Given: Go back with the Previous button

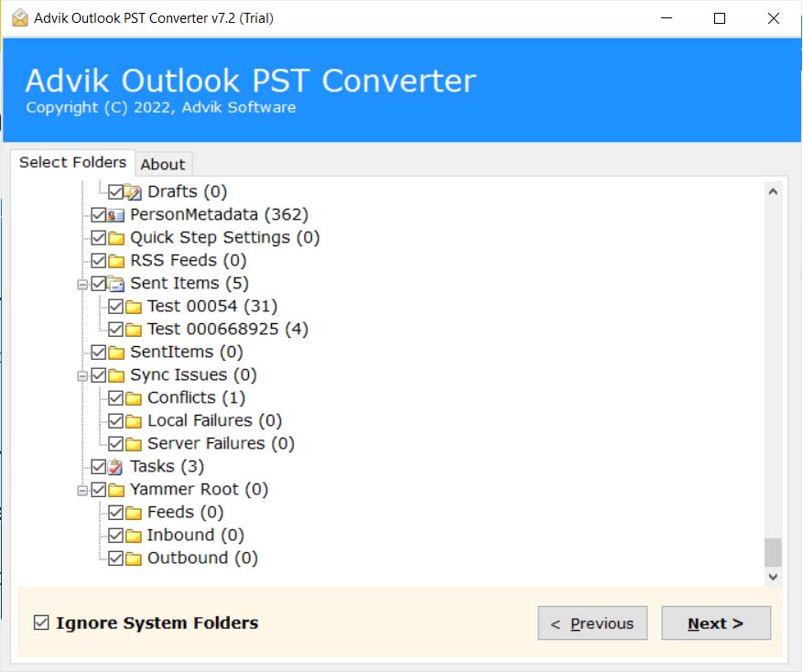Looking at the screenshot, I should (592, 623).
